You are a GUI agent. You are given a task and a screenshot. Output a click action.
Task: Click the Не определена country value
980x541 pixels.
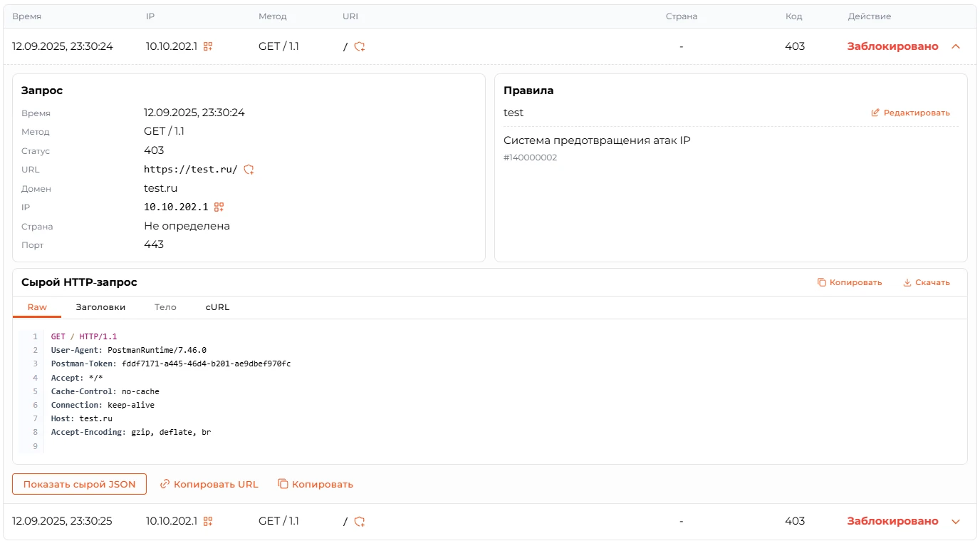click(x=187, y=226)
